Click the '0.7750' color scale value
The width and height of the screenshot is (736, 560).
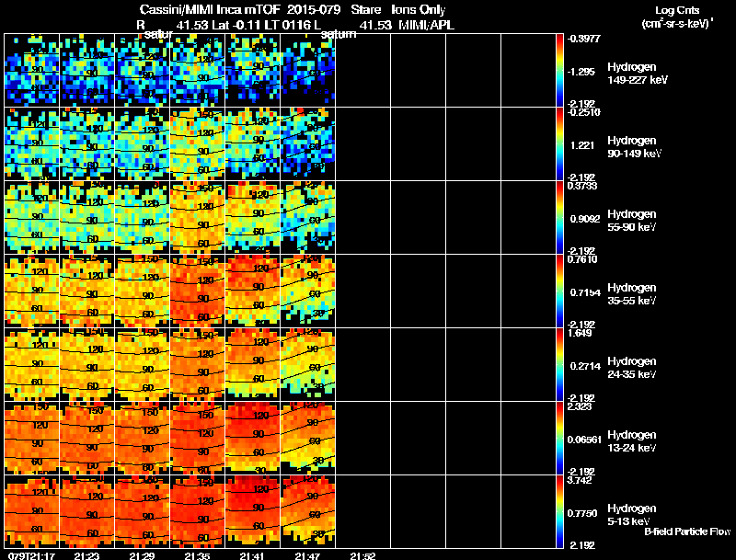pos(582,514)
